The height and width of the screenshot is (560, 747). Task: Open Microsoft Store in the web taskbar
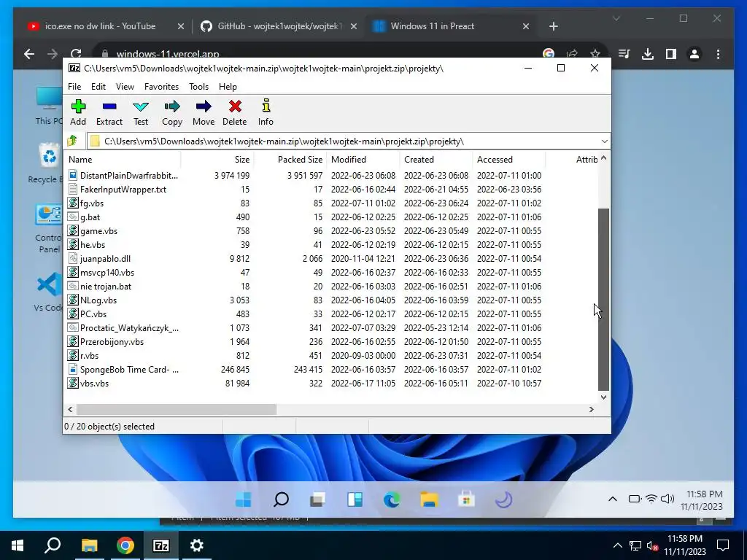click(x=466, y=499)
